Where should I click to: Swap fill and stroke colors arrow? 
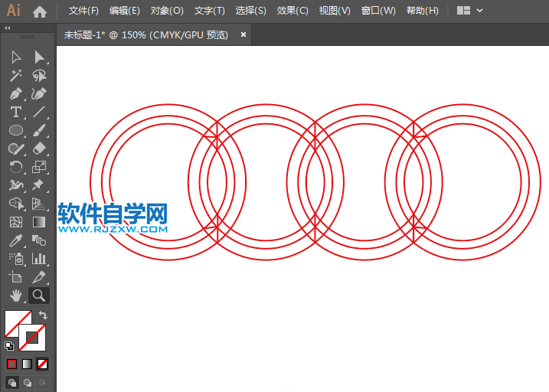click(x=43, y=315)
